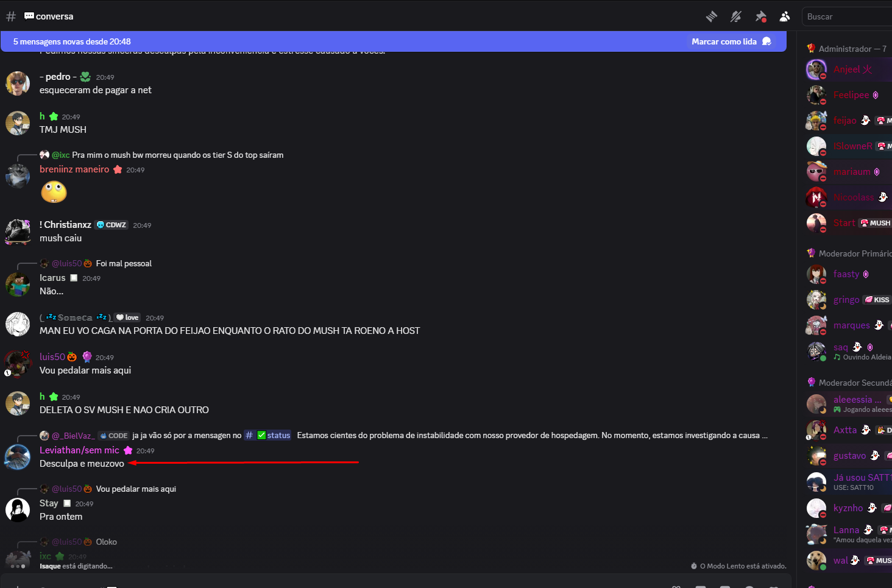The height and width of the screenshot is (588, 892).
Task: Open pinned messages icon
Action: click(760, 16)
